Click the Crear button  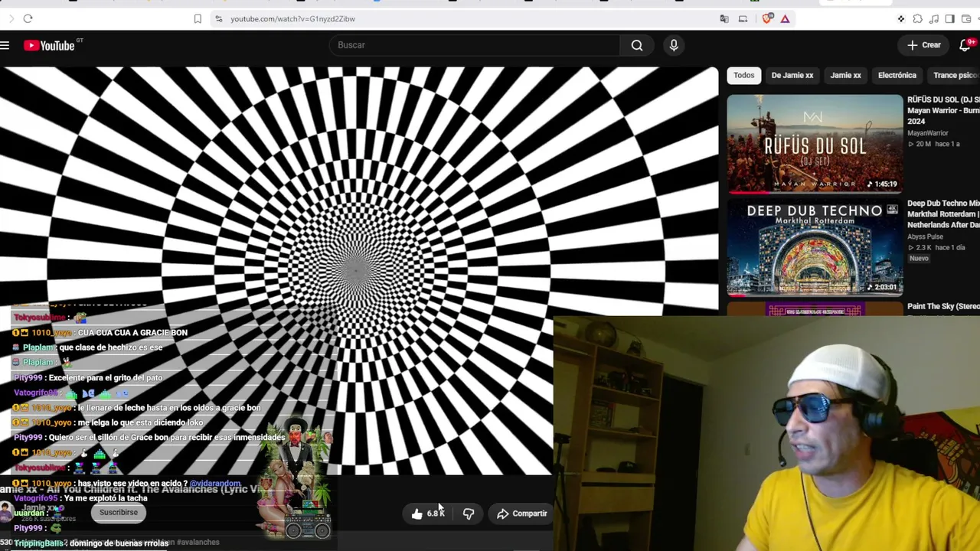924,45
